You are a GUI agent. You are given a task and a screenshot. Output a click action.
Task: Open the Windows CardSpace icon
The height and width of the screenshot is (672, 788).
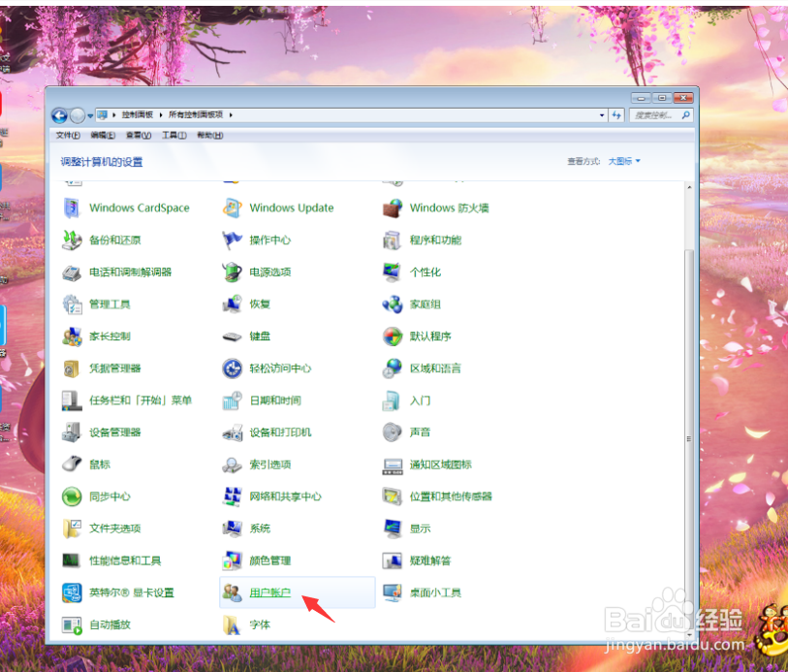[72, 208]
